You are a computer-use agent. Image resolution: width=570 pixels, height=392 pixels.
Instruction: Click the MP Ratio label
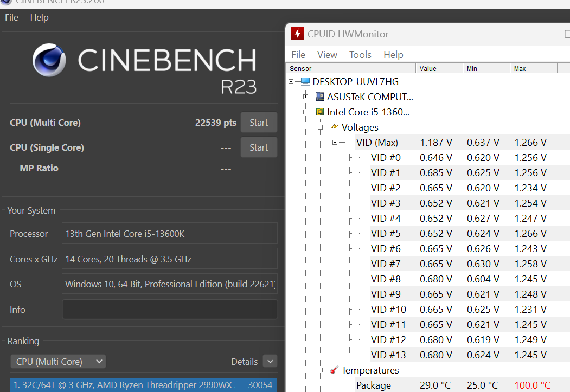pyautogui.click(x=39, y=168)
